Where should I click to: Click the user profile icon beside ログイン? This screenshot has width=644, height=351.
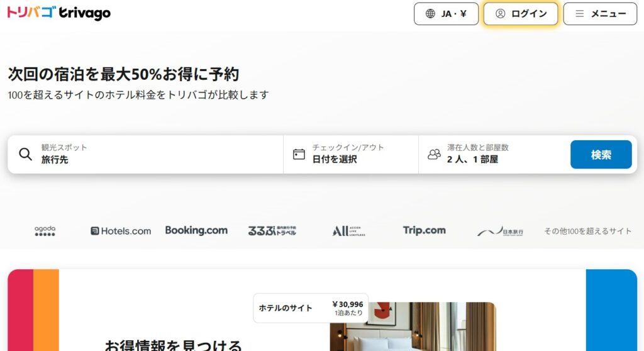500,14
